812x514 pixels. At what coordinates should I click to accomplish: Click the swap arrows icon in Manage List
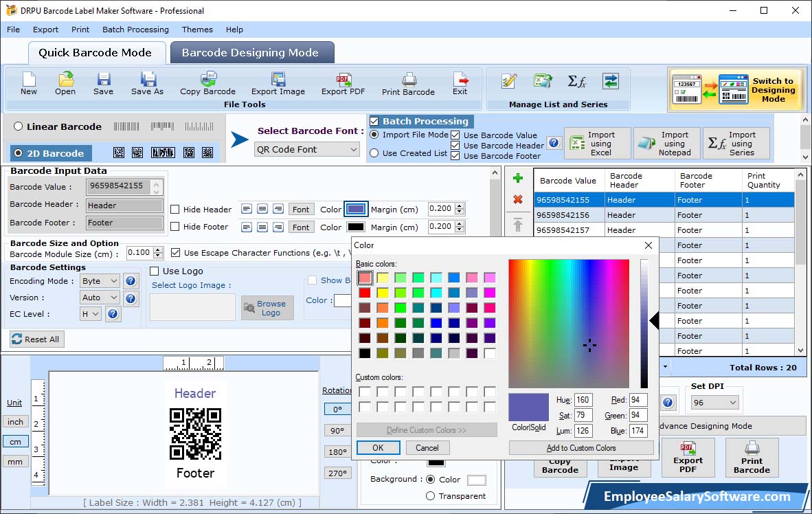[x=611, y=81]
